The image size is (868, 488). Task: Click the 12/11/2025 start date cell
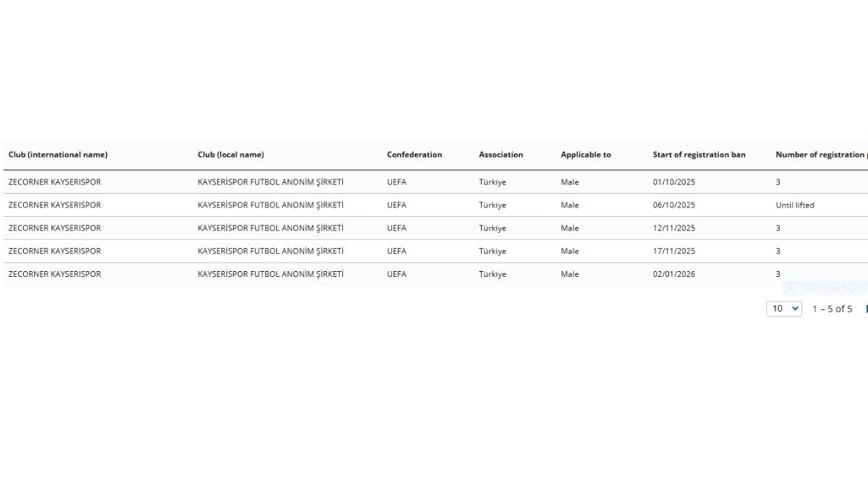[673, 228]
